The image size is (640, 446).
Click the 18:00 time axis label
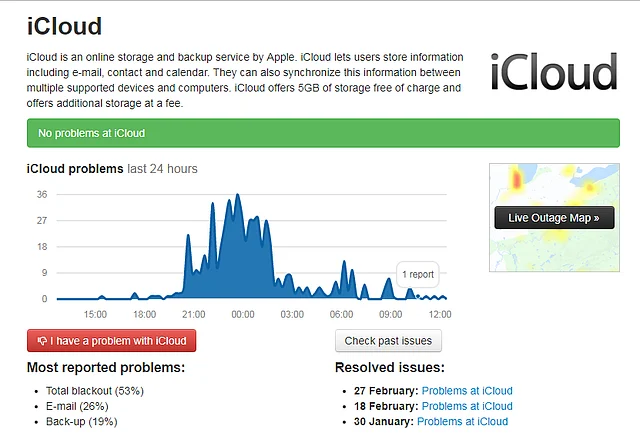coord(144,315)
